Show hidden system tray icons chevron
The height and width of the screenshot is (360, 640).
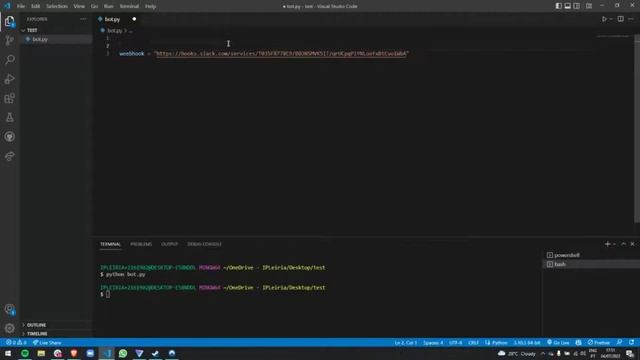(x=543, y=353)
